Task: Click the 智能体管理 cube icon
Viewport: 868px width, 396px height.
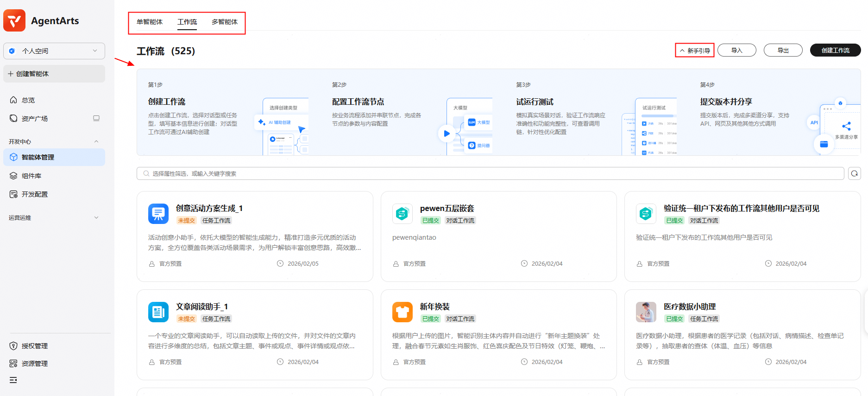Action: click(x=13, y=157)
